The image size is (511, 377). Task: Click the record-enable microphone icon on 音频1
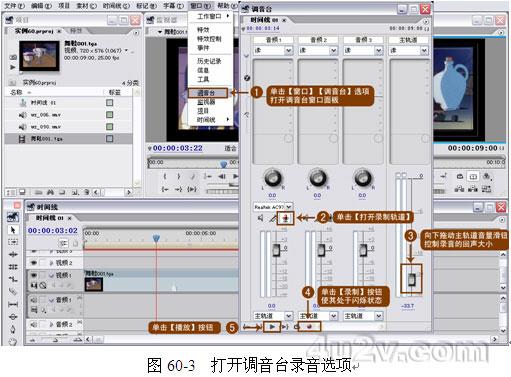[286, 218]
